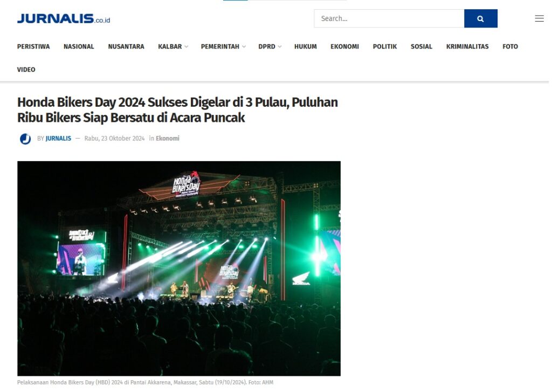Screen dimensions: 552x392
Task: Expand the DPRD dropdown menu
Action: point(270,46)
